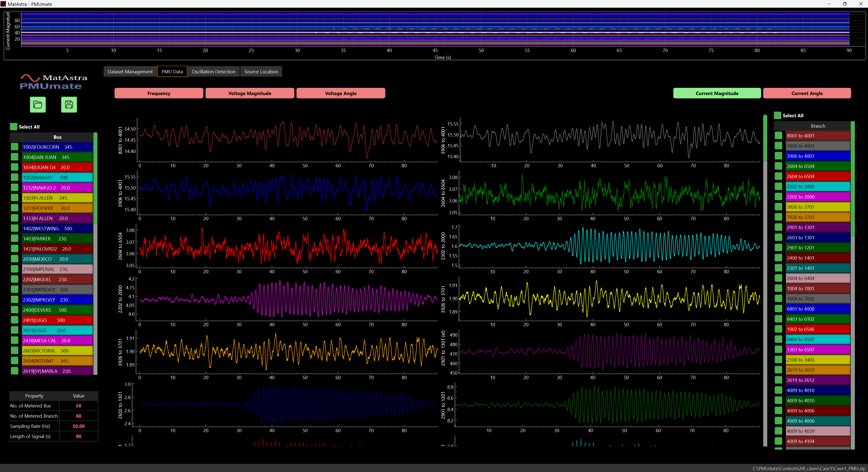Select the 2604|INTERMT 345. bus row

(57, 361)
